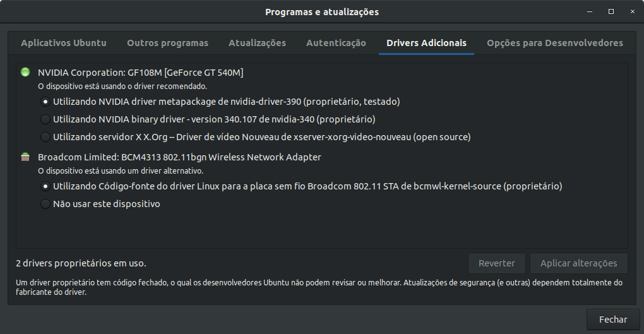Select the open source Nouveau video driver

(256, 137)
